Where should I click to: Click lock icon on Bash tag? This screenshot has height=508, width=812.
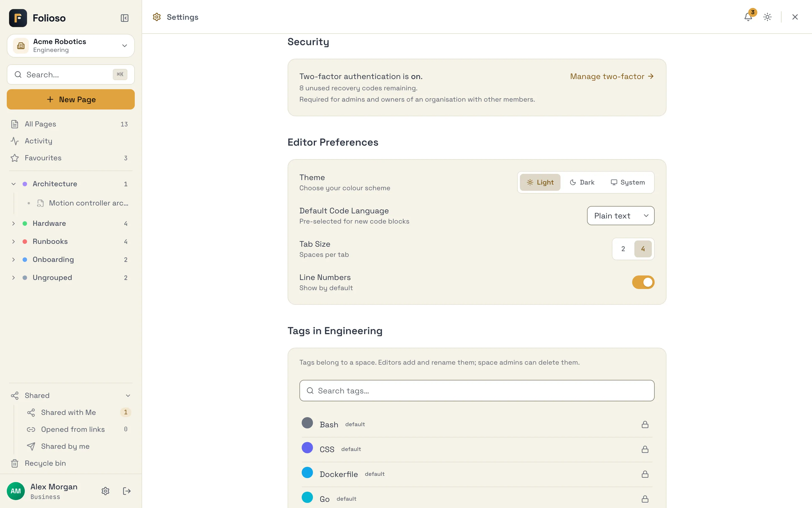[645, 424]
